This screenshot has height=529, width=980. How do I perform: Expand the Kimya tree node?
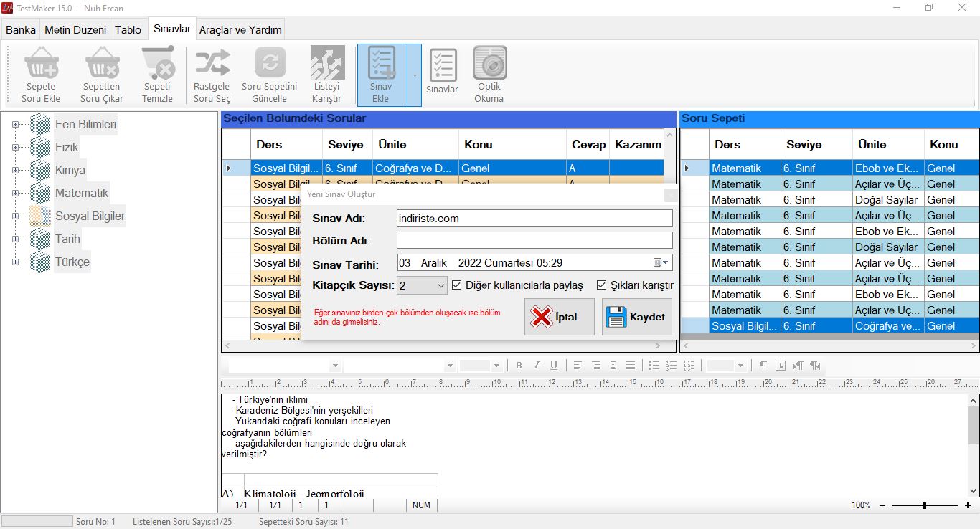pos(15,170)
